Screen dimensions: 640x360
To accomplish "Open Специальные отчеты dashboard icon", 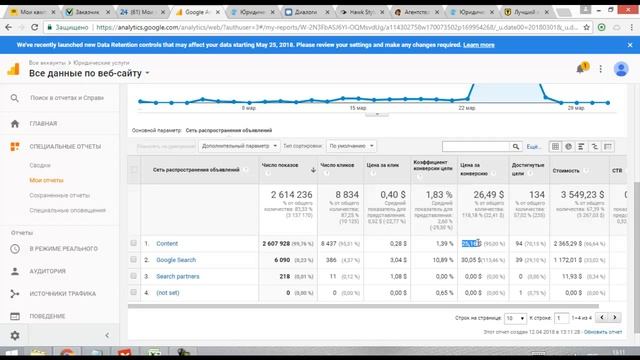I will [x=15, y=146].
